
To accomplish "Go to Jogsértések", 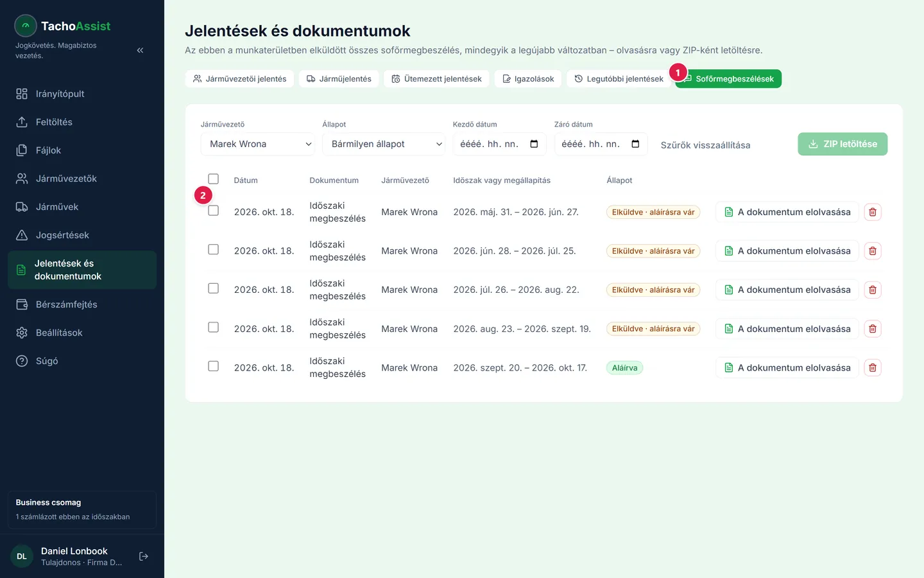I will click(82, 235).
